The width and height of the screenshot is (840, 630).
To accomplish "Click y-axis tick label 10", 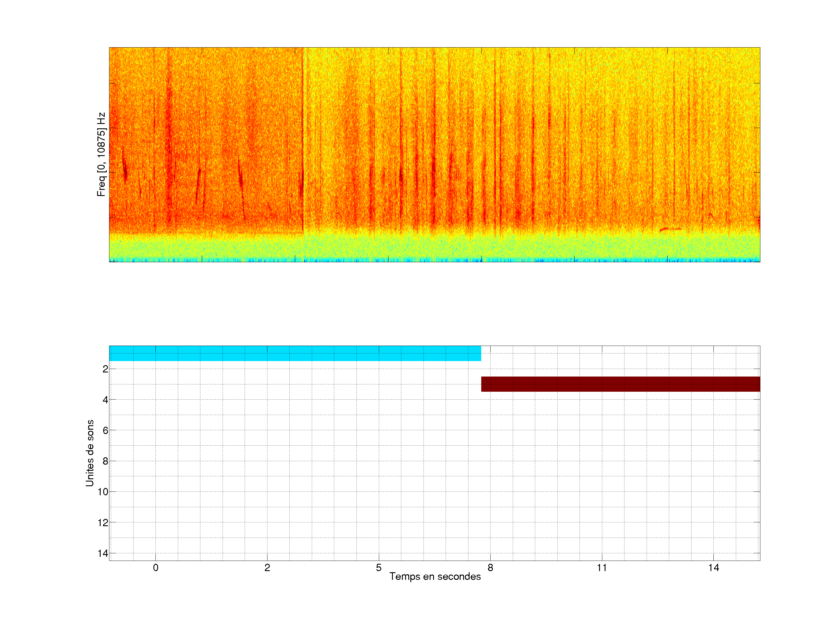I will (103, 492).
